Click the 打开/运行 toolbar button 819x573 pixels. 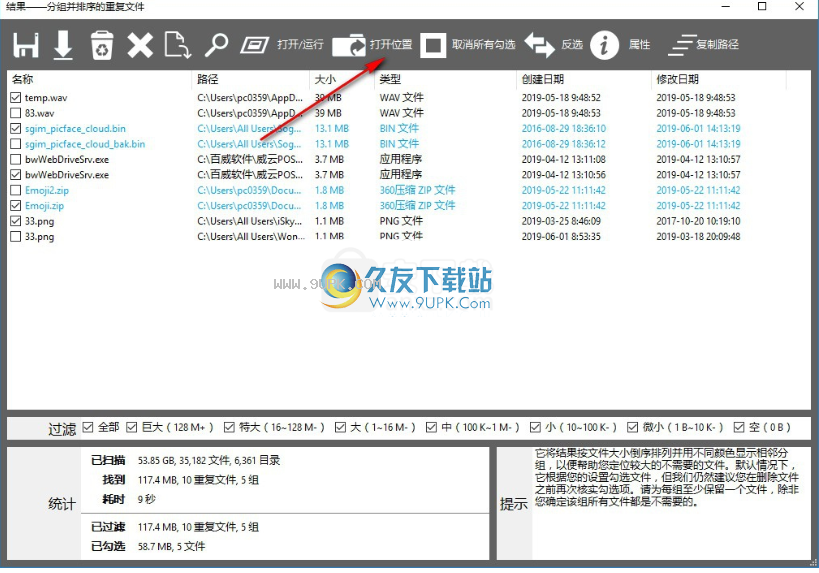[x=282, y=45]
